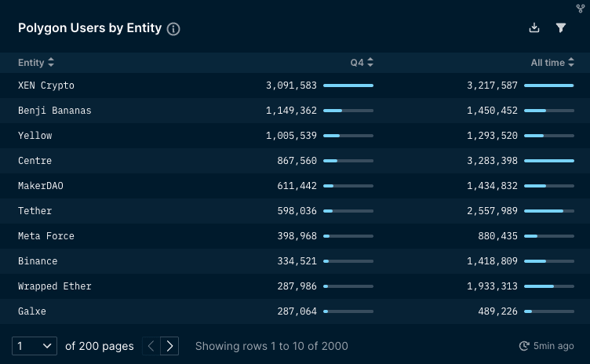
Task: Click All time value 1,450,452
Action: click(x=492, y=111)
